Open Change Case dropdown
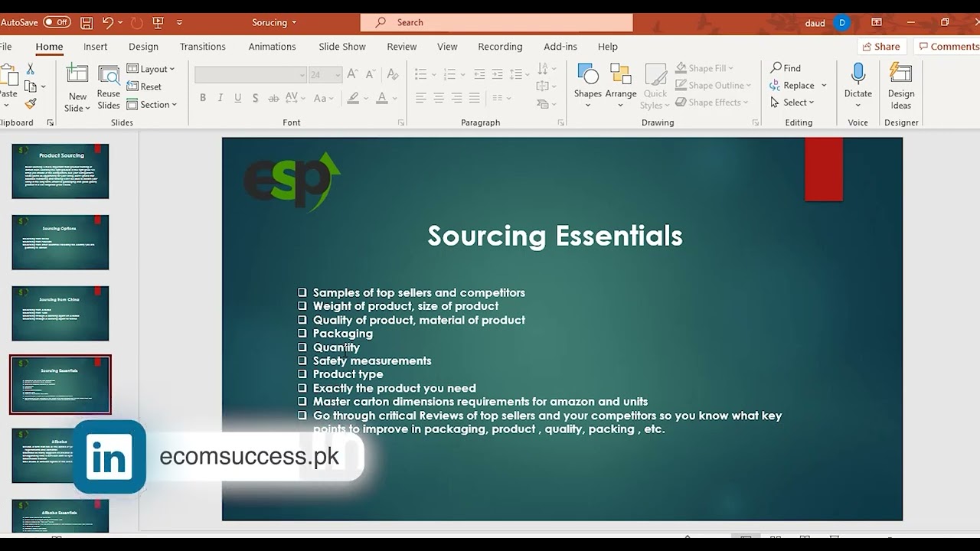The height and width of the screenshot is (551, 980). tap(324, 98)
